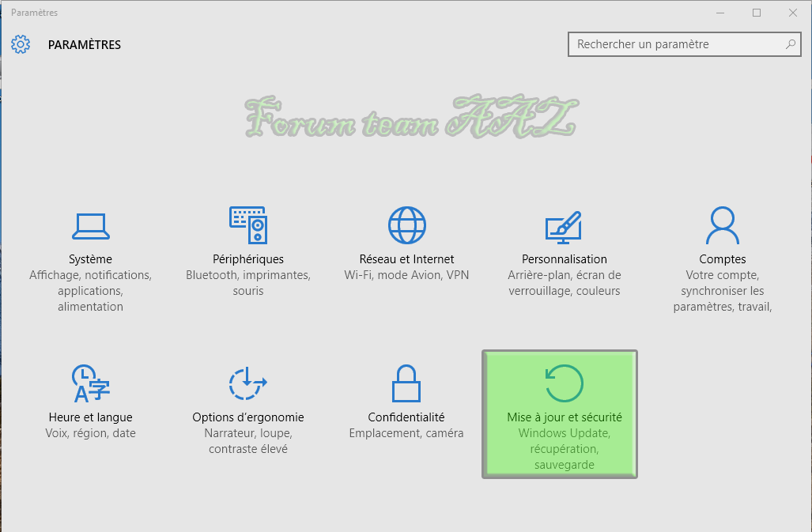Click the magnifier search icon
The width and height of the screenshot is (812, 532).
click(x=790, y=44)
